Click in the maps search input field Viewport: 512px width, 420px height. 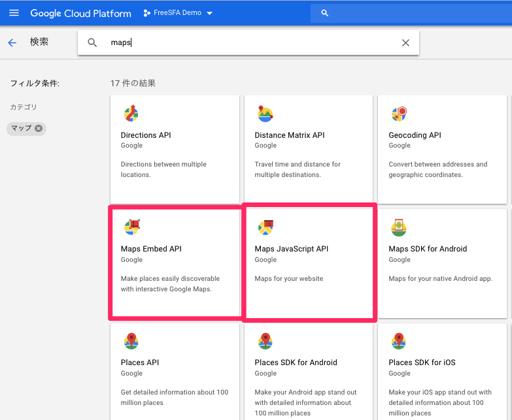pos(248,42)
